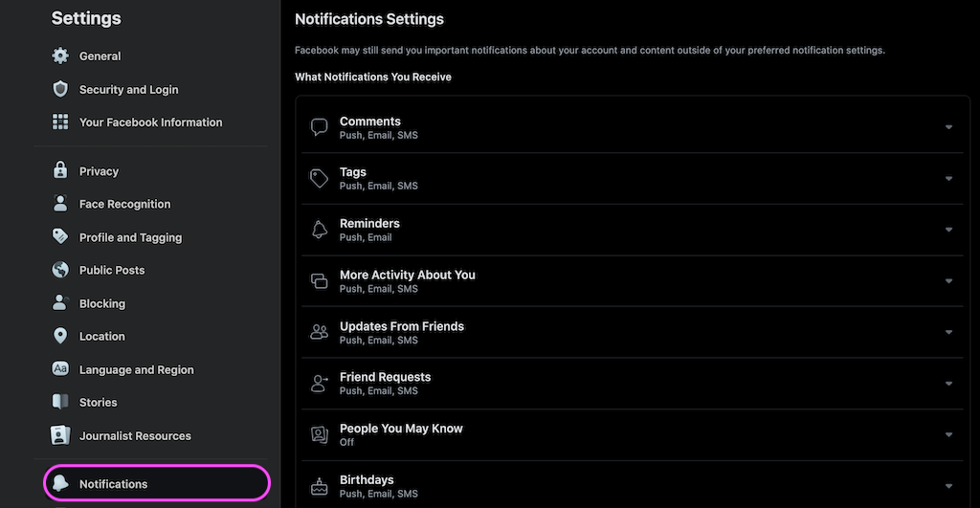The image size is (980, 508).
Task: Expand the Tags notification dropdown arrow
Action: [948, 179]
